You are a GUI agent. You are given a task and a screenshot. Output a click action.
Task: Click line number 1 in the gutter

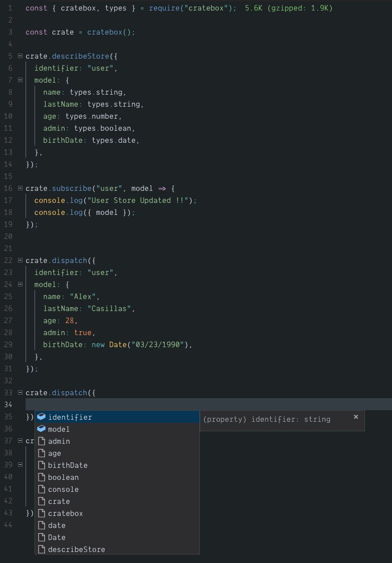click(10, 8)
